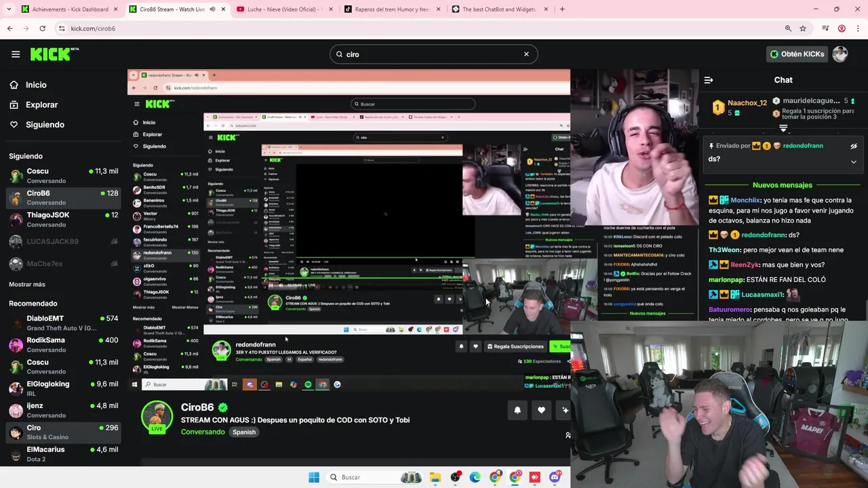Open Chrome profile icon in toolbar

point(842,28)
